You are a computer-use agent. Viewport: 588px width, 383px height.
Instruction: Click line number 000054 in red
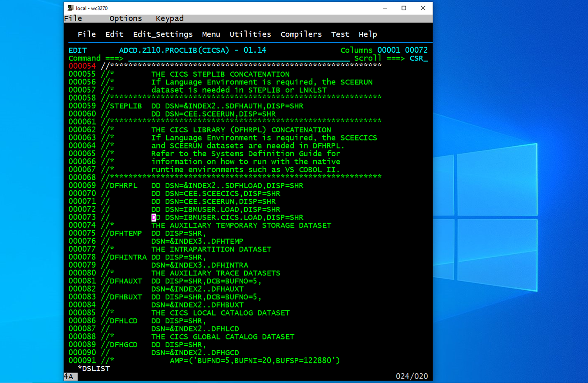click(x=82, y=66)
